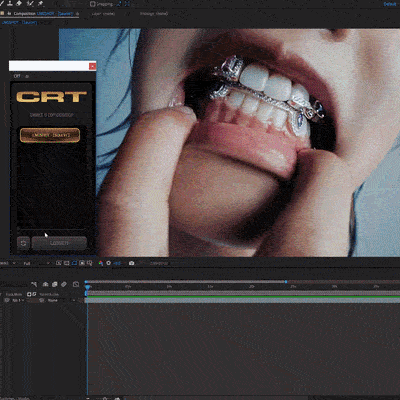Click the refresh icon in the CRT panel
The height and width of the screenshot is (400, 400).
pos(23,243)
